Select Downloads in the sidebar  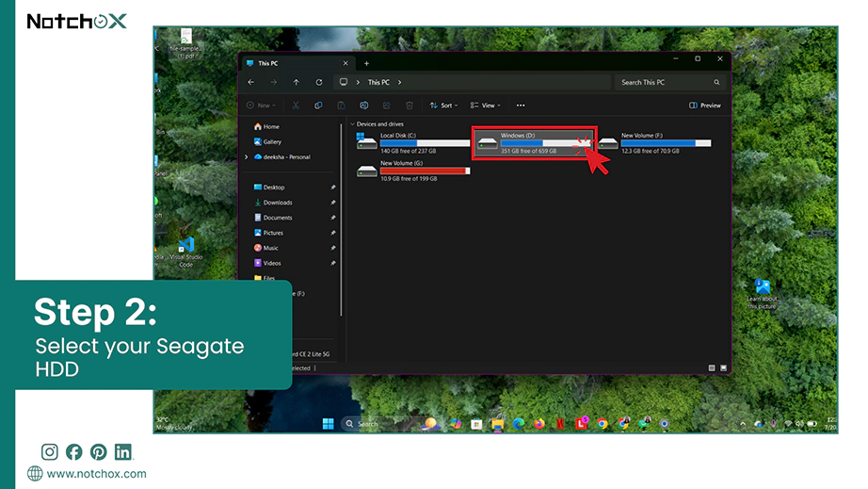pyautogui.click(x=278, y=203)
